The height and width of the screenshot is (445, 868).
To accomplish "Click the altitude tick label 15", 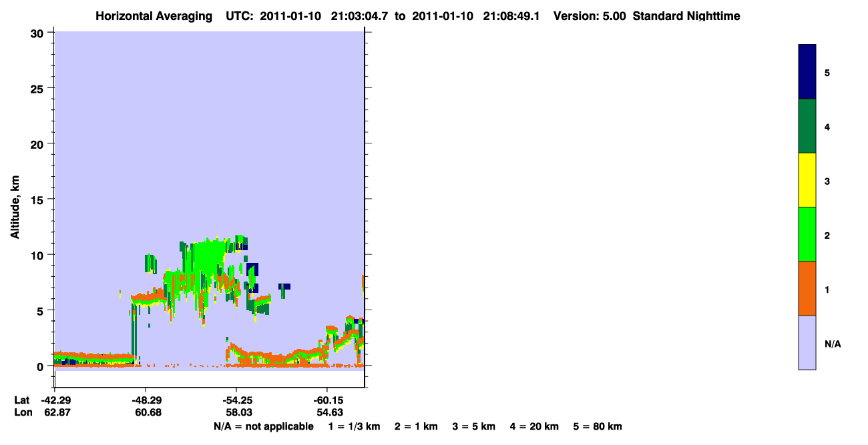I will pyautogui.click(x=39, y=199).
